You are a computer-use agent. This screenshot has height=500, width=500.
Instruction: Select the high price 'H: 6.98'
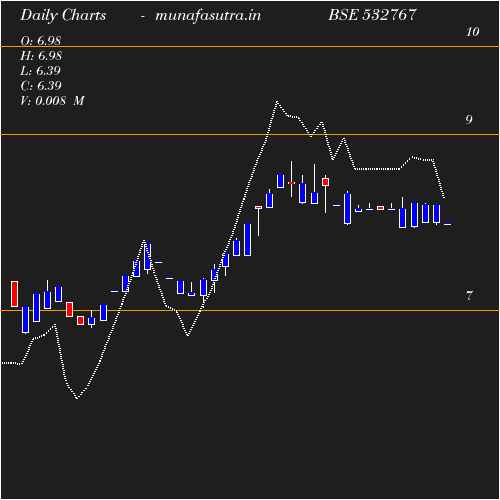tap(41, 56)
